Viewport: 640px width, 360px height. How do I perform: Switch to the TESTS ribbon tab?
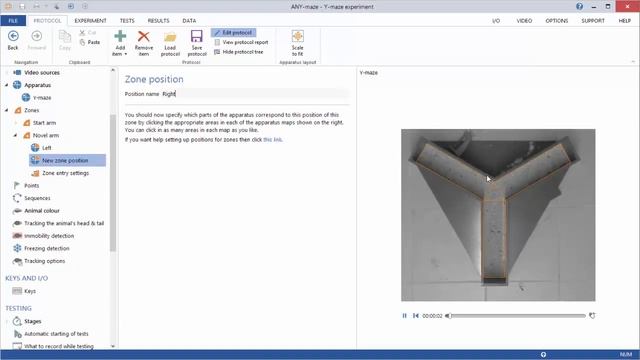tap(127, 20)
